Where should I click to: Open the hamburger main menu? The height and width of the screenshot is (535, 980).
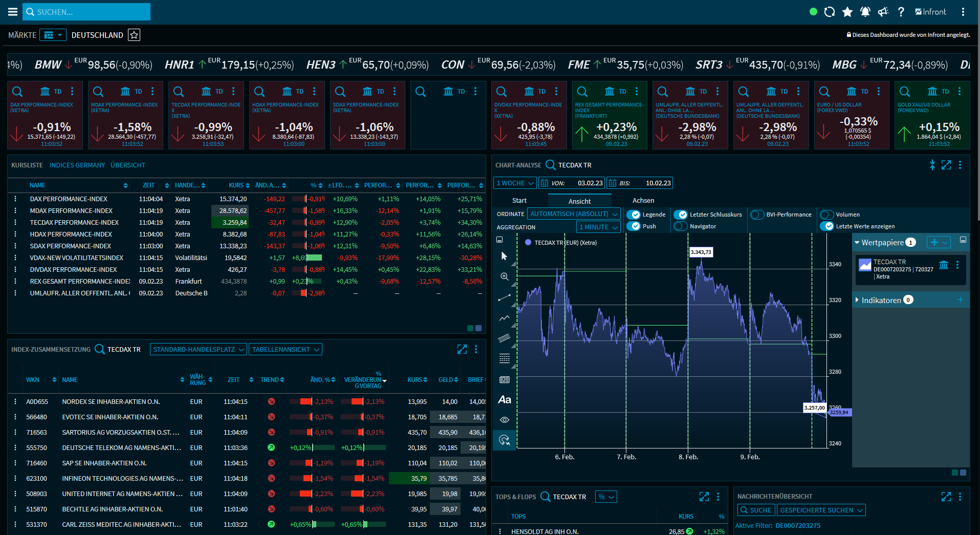pyautogui.click(x=13, y=12)
